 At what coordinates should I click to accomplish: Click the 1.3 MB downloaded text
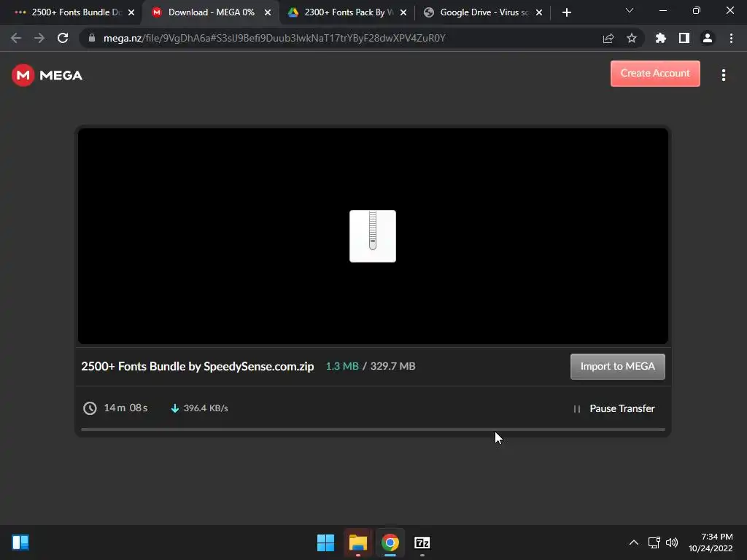click(342, 366)
